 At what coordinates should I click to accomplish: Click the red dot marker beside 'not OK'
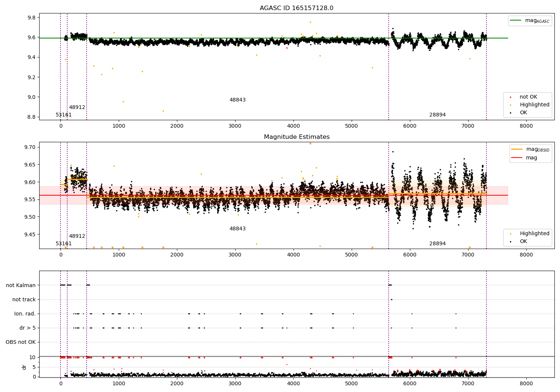click(x=510, y=97)
